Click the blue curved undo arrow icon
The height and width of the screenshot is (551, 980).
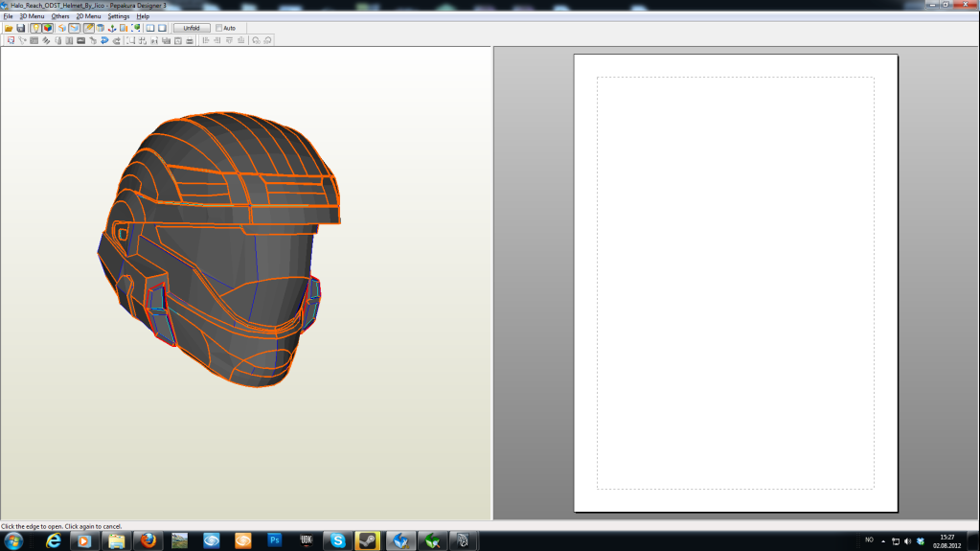[x=104, y=40]
